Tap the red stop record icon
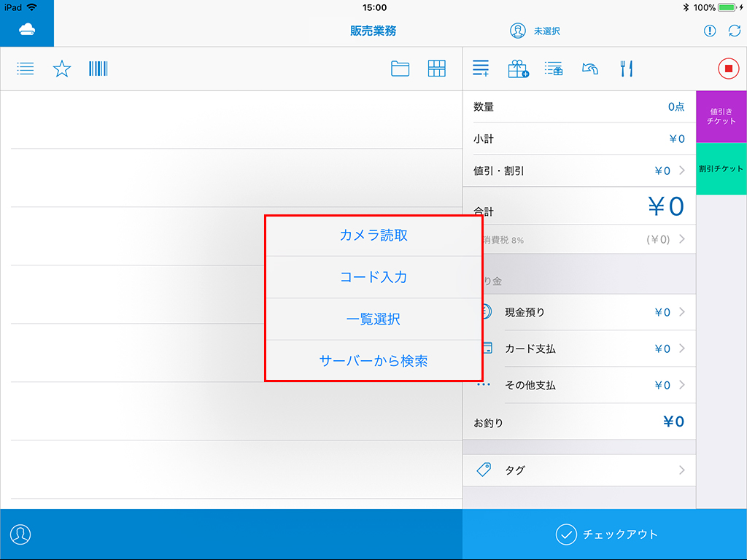 click(729, 69)
